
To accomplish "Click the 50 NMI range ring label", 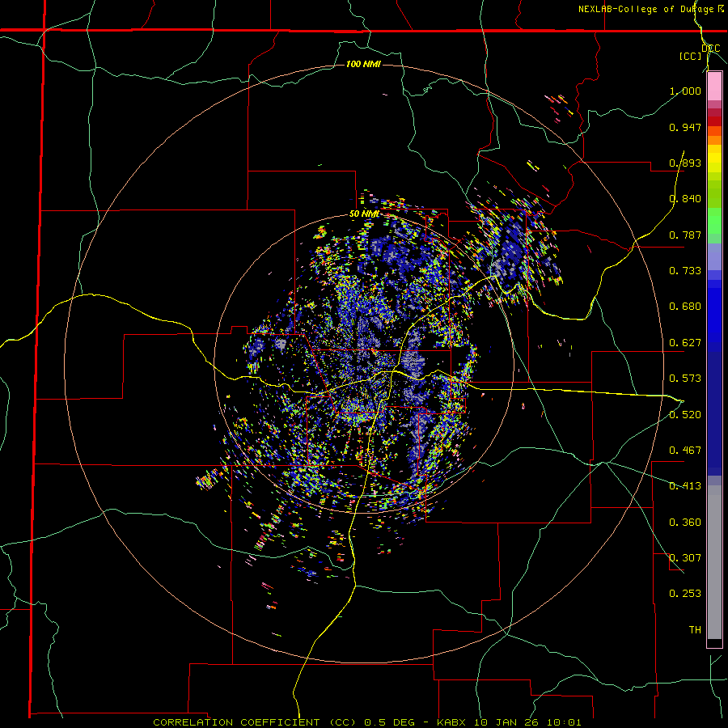I will (x=364, y=214).
